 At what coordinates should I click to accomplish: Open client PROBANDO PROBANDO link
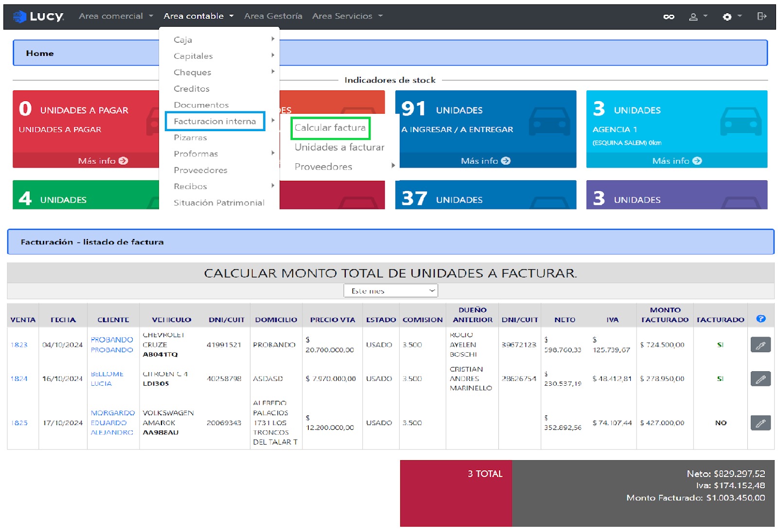click(112, 344)
